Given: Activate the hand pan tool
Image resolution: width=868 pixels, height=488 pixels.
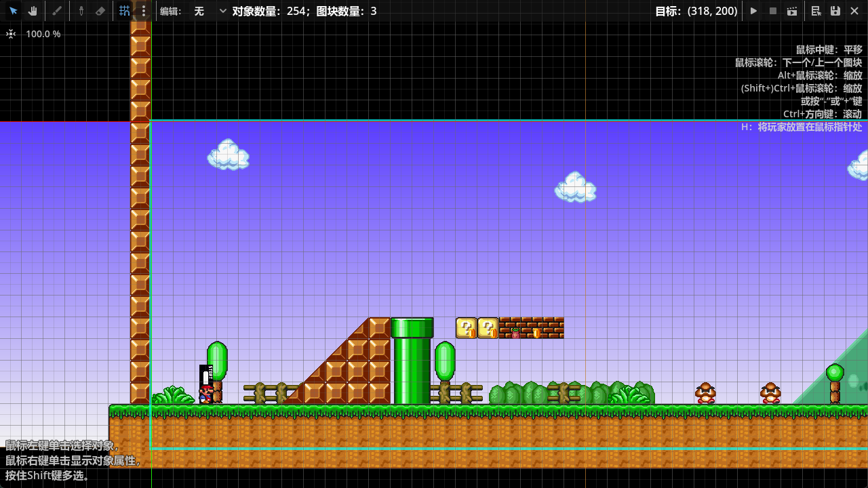Looking at the screenshot, I should pos(33,11).
